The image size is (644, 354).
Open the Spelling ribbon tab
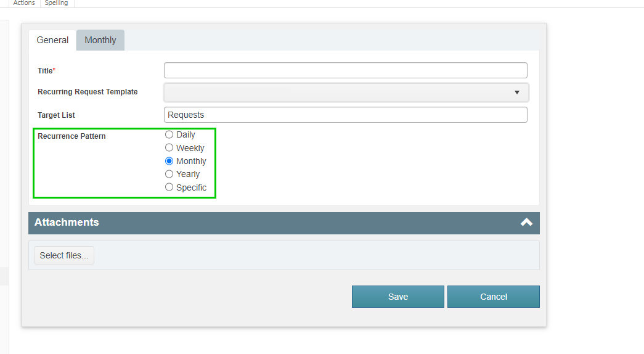click(x=56, y=3)
